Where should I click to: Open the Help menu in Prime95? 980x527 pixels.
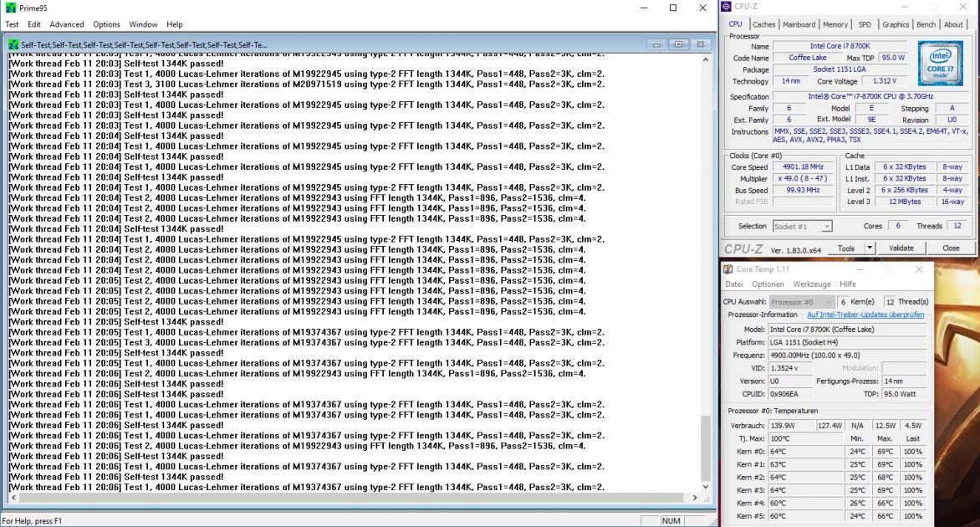(175, 24)
